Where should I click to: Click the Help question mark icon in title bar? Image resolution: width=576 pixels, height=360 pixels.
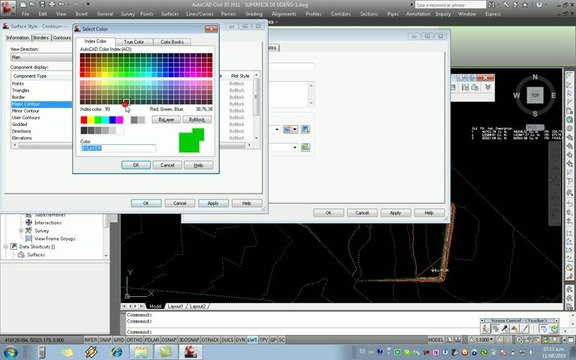pos(539,5)
